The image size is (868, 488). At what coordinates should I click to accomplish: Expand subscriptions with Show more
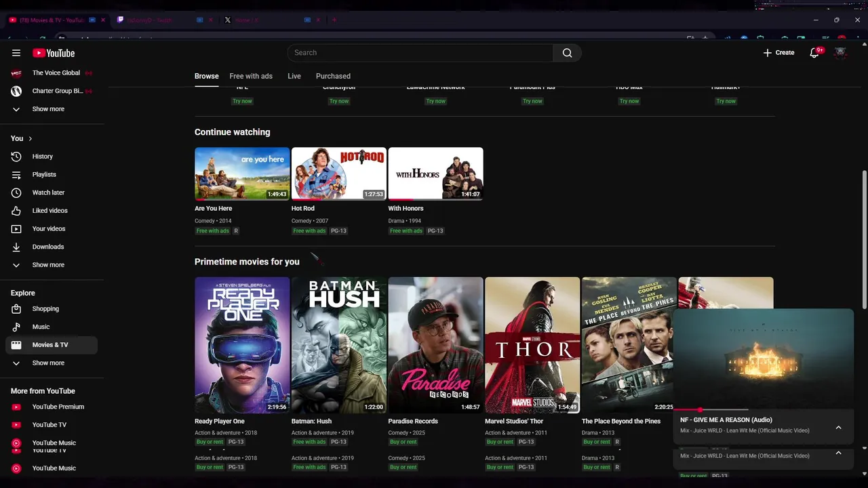(x=48, y=109)
